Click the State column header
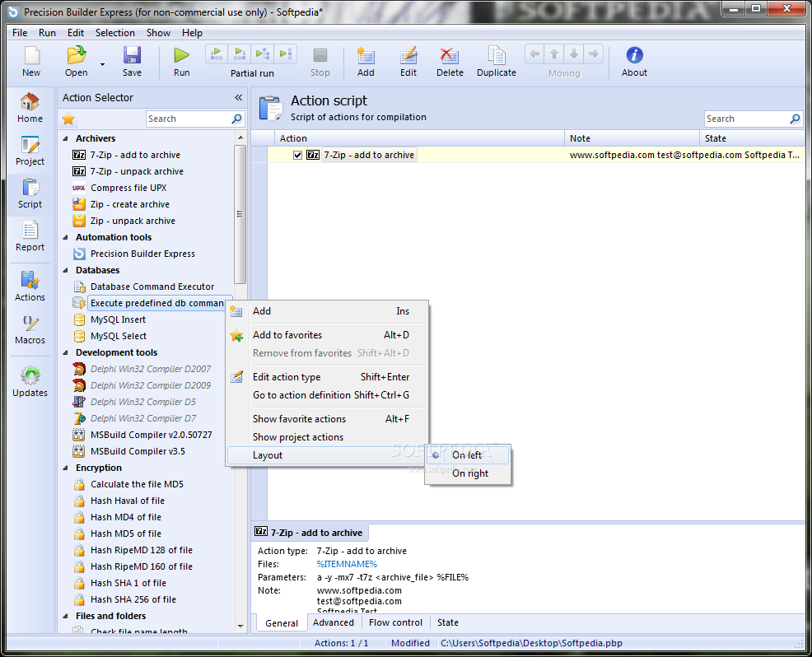The width and height of the screenshot is (812, 657). (x=752, y=138)
